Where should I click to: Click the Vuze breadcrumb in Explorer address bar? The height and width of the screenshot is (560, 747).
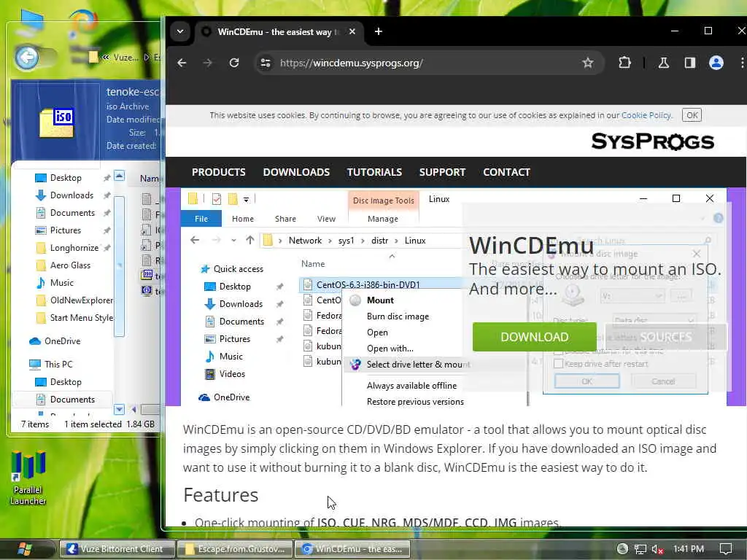click(x=125, y=58)
